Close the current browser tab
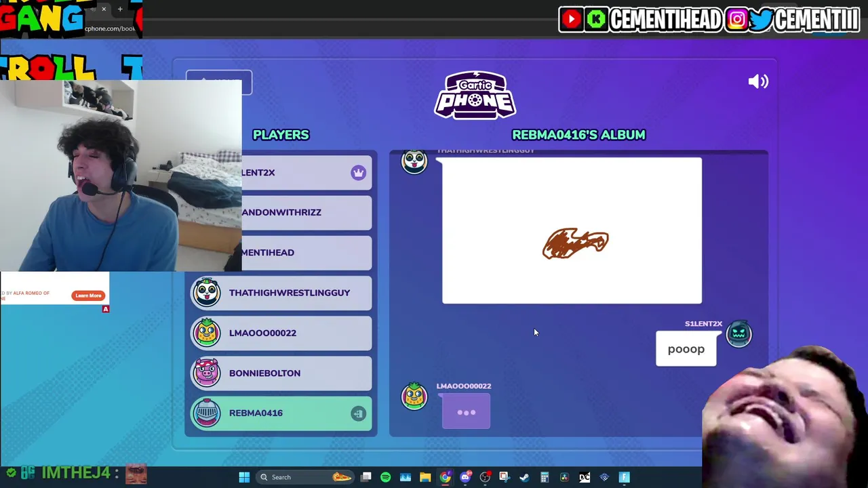 coord(104,9)
